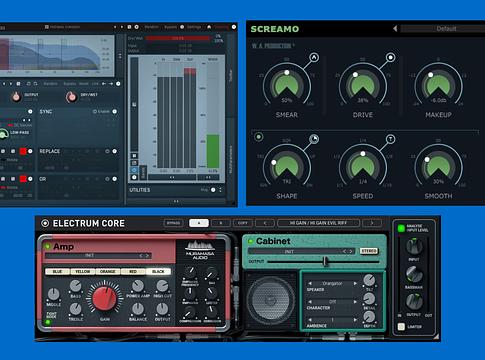This screenshot has width=485, height=360.
Task: Click the amp Middle knob
Action: point(53,295)
